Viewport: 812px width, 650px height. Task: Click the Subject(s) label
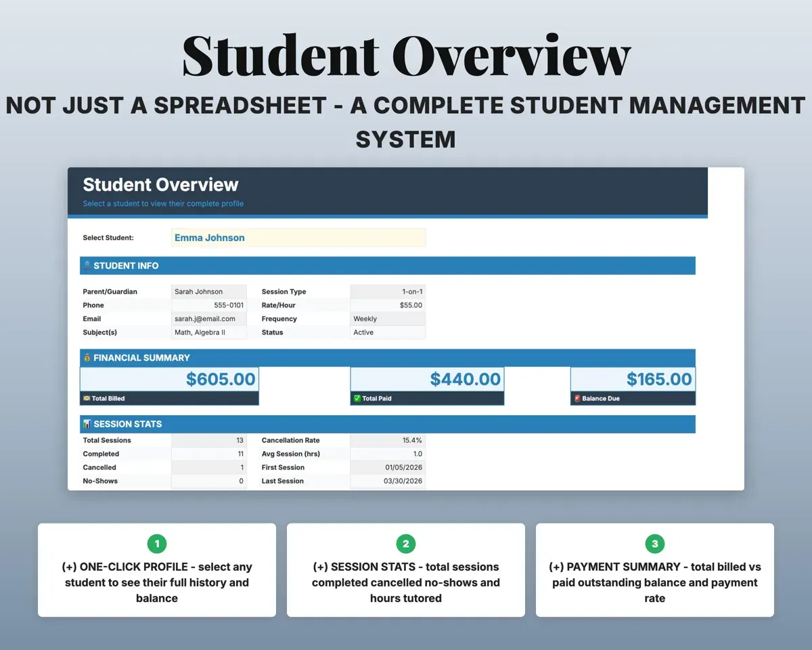99,332
